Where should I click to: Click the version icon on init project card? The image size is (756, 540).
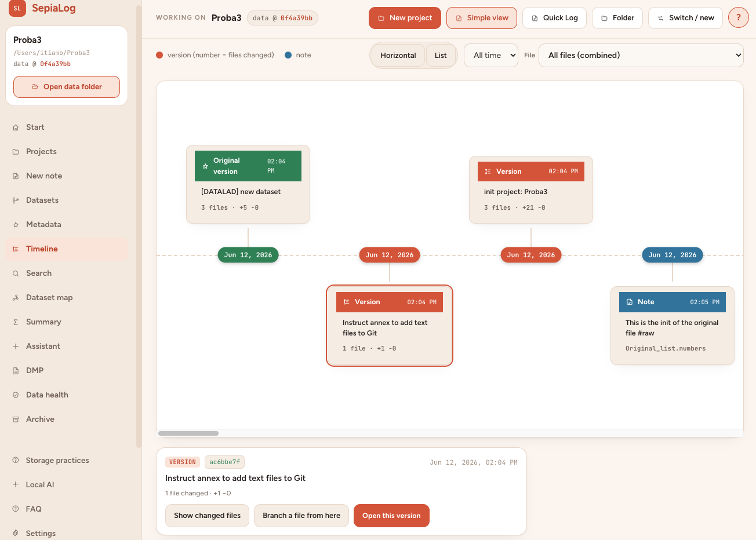488,172
